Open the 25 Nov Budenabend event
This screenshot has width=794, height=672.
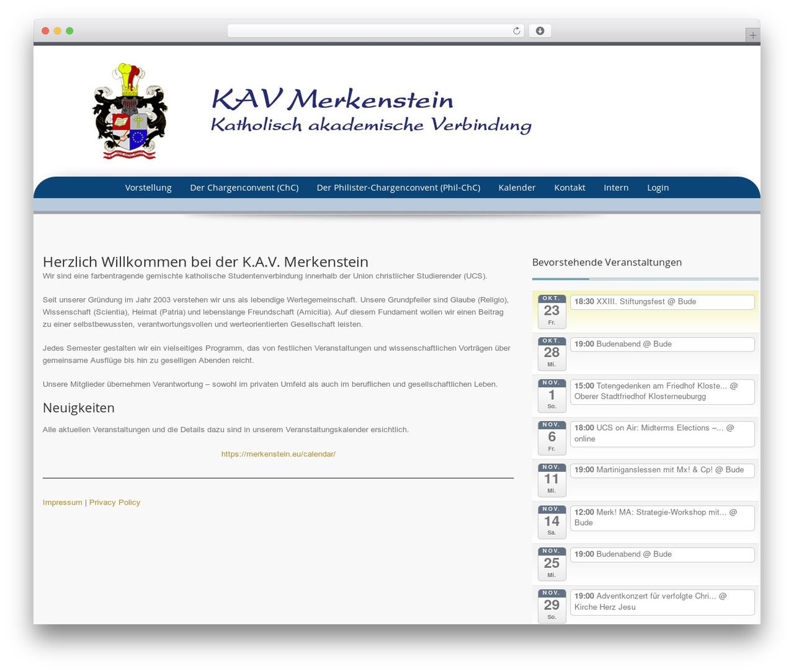coord(662,554)
